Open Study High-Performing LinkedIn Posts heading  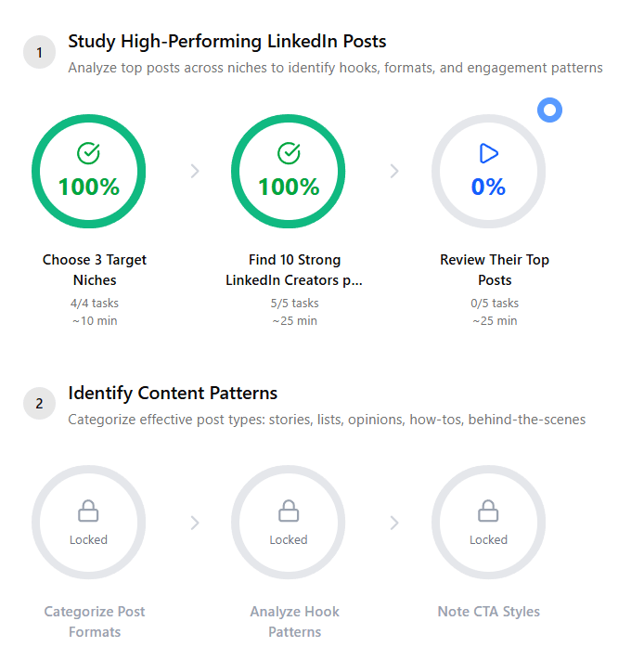(227, 42)
